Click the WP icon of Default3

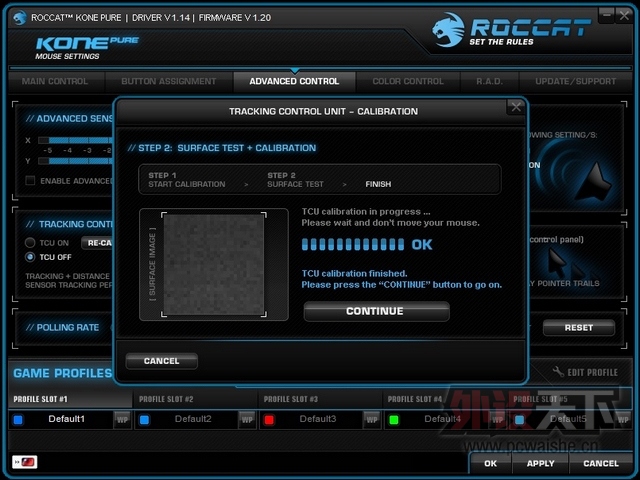coord(372,420)
